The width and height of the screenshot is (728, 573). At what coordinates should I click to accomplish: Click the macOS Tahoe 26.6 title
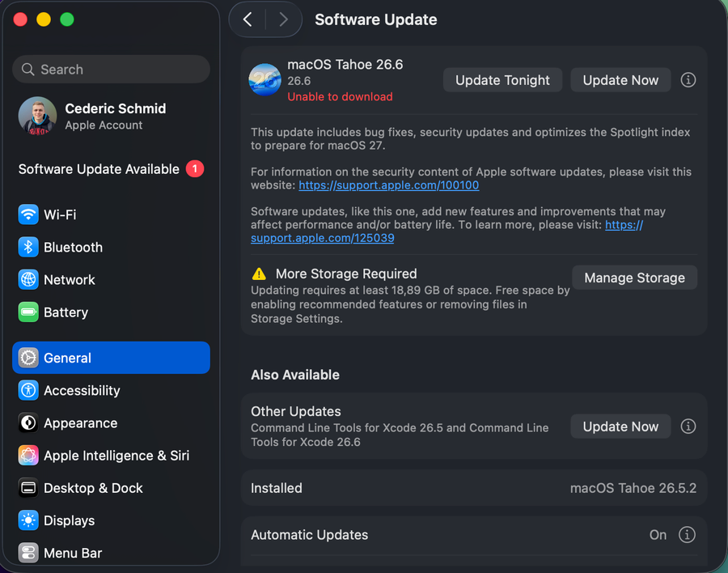pos(345,64)
